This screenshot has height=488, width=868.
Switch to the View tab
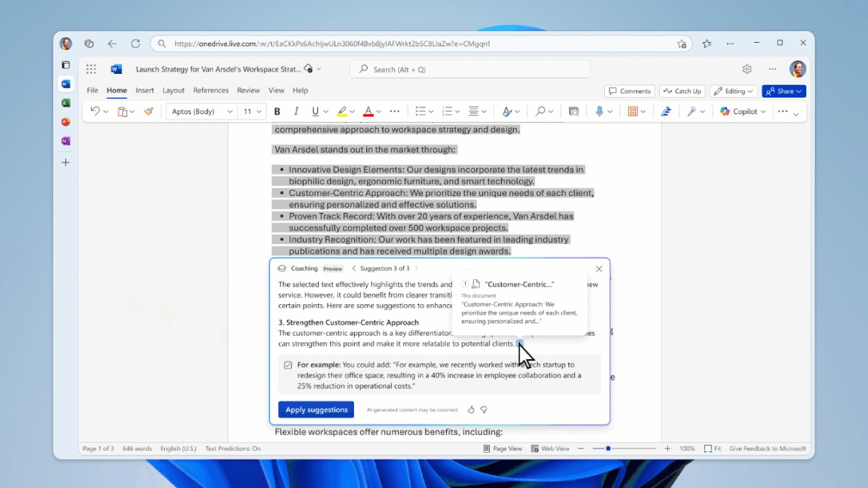point(276,90)
